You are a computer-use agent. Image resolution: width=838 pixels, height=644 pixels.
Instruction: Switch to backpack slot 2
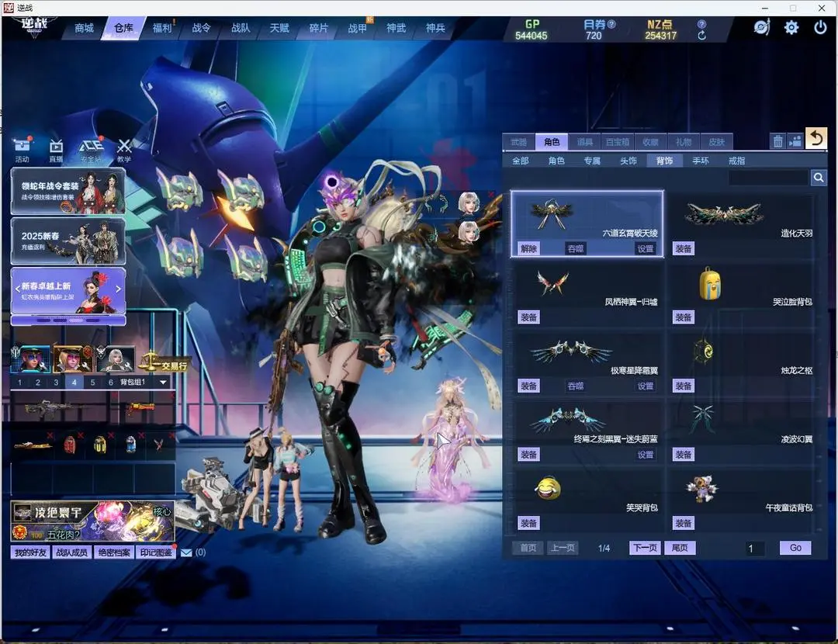38,382
